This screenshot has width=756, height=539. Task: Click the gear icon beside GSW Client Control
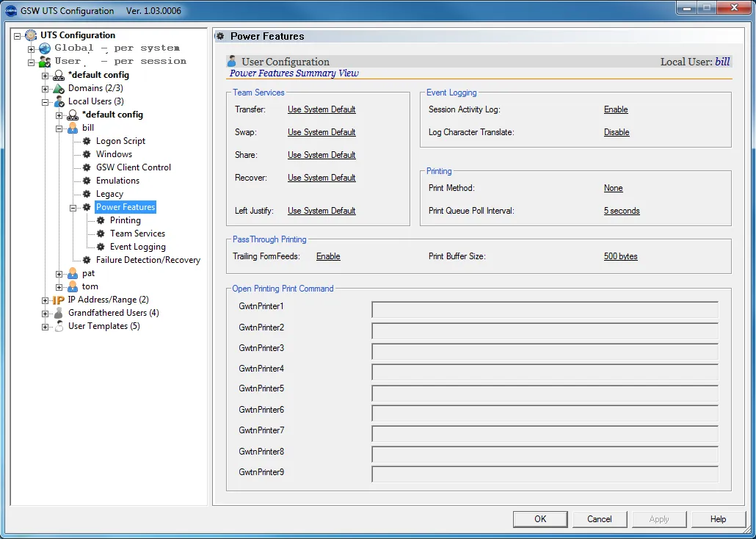pyautogui.click(x=87, y=167)
